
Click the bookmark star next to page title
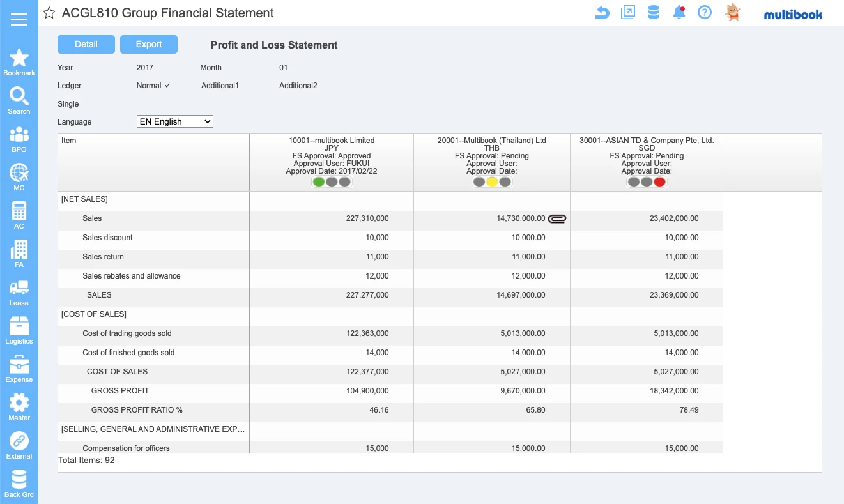49,13
